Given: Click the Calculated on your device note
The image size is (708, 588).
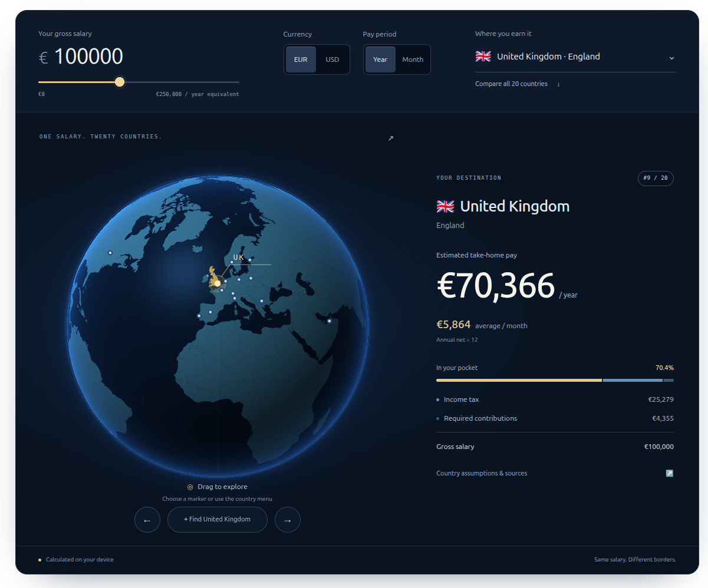Looking at the screenshot, I should pos(80,560).
